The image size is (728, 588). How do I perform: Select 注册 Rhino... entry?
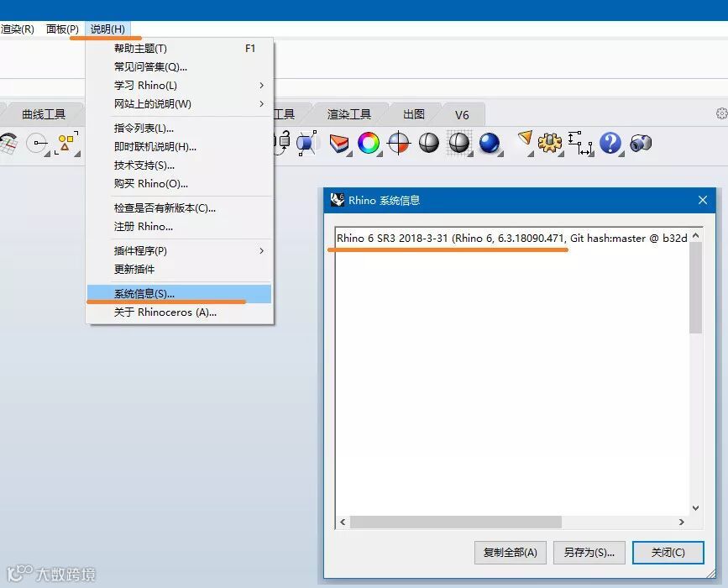(180, 227)
